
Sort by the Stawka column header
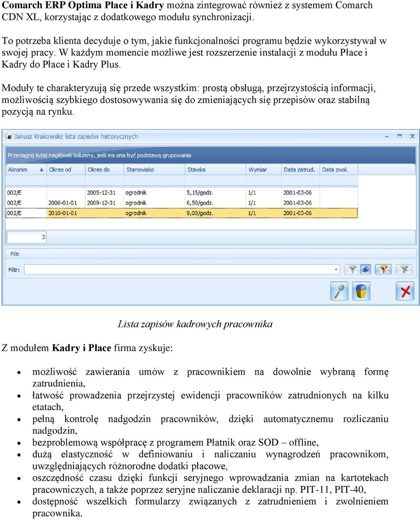coord(216,169)
